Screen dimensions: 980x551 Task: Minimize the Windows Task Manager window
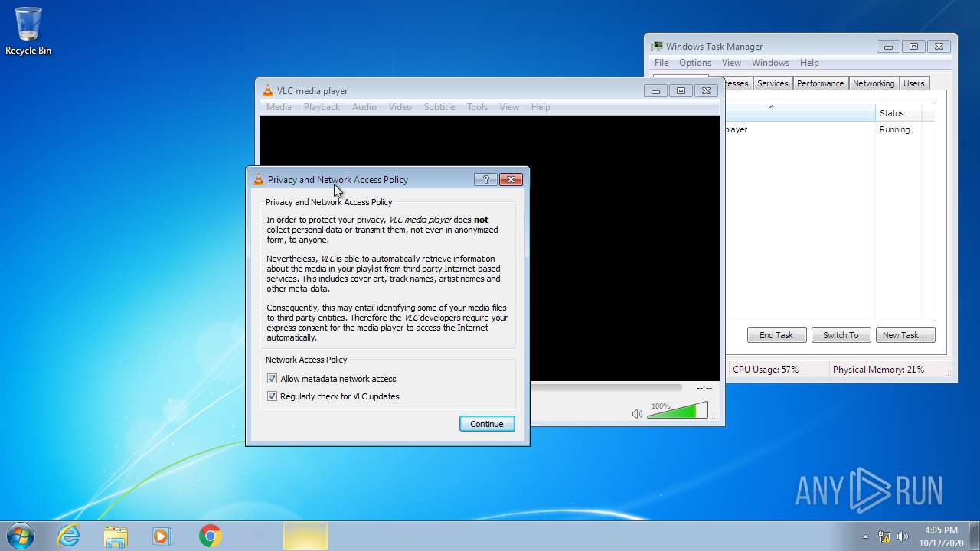tap(888, 46)
